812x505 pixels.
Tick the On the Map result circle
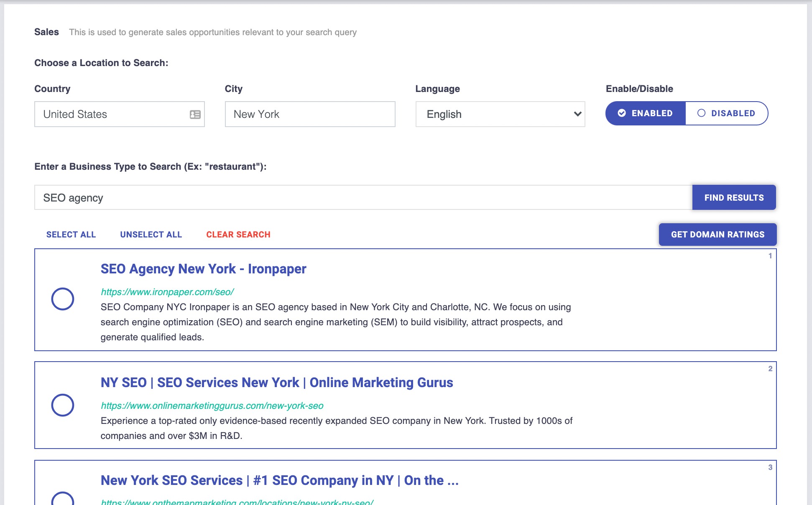pos(63,499)
